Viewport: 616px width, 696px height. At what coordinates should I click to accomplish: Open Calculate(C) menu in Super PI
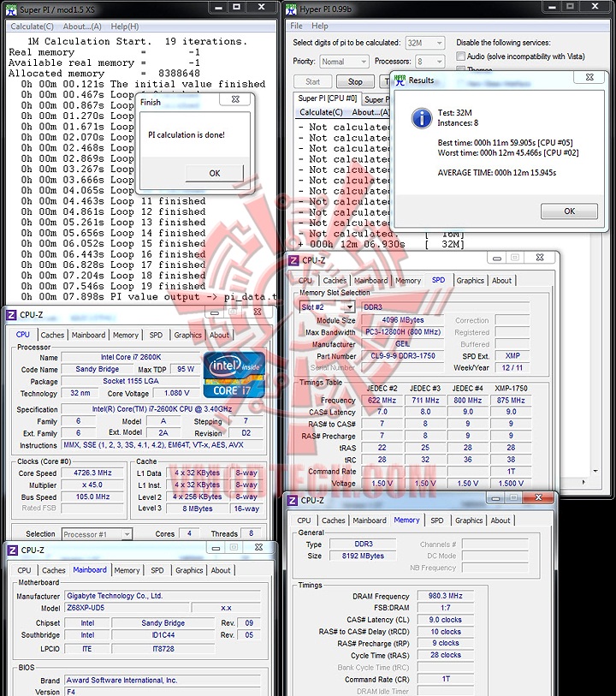tap(32, 27)
